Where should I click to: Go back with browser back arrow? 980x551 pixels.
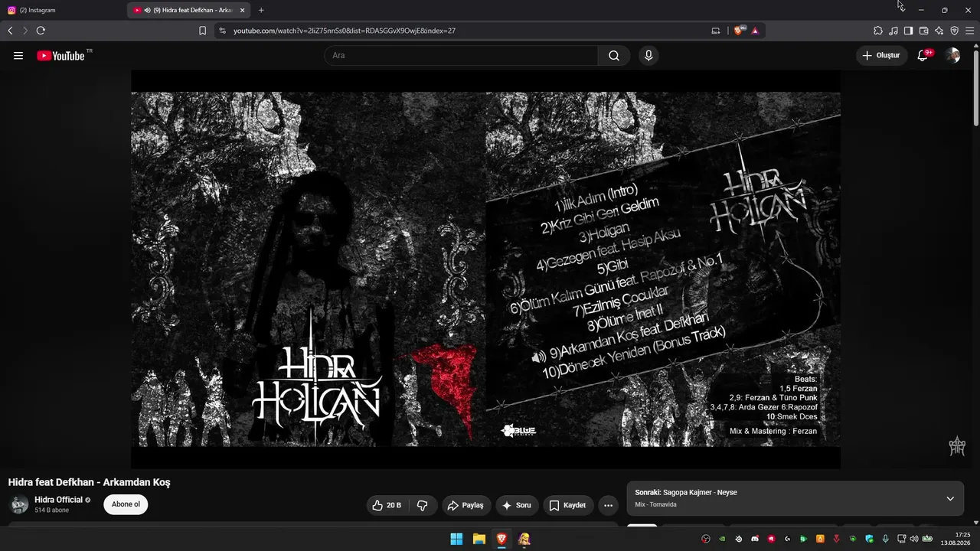click(10, 31)
